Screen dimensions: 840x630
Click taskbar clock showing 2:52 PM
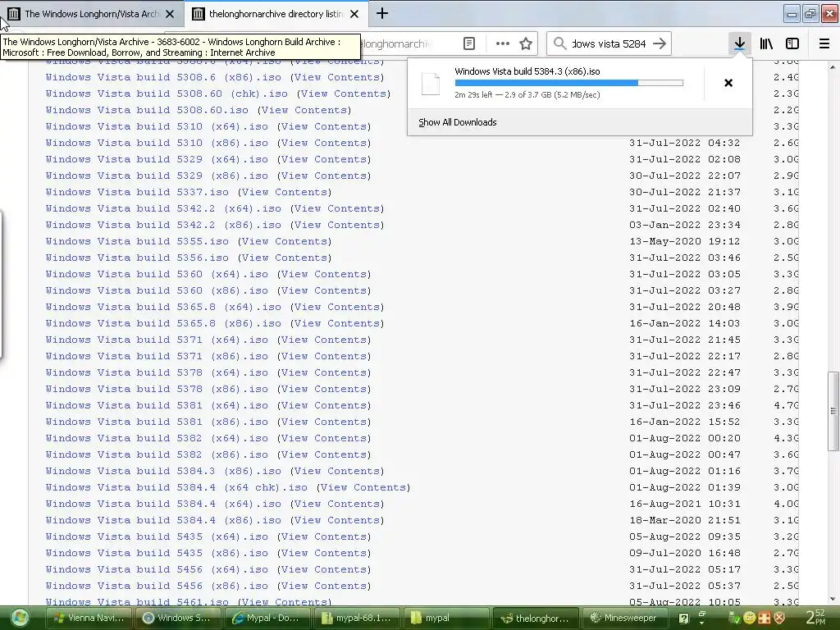pyautogui.click(x=816, y=618)
